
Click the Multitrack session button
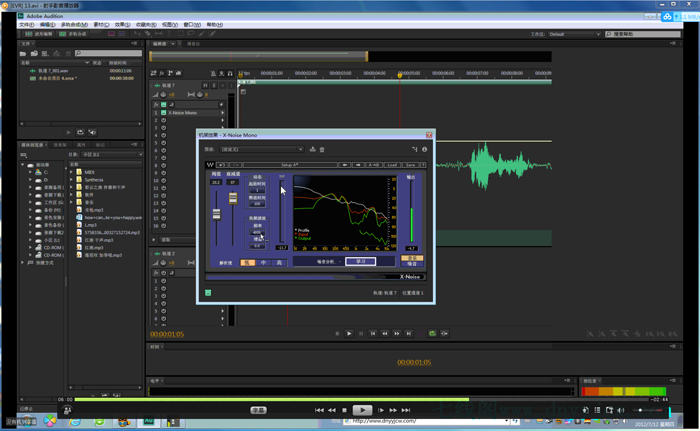(74, 34)
